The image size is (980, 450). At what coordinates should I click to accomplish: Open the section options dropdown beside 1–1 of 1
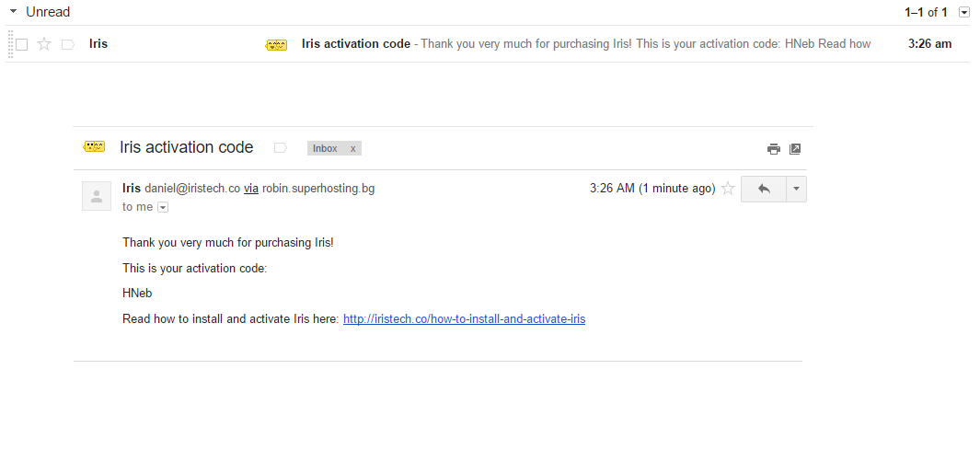[964, 12]
